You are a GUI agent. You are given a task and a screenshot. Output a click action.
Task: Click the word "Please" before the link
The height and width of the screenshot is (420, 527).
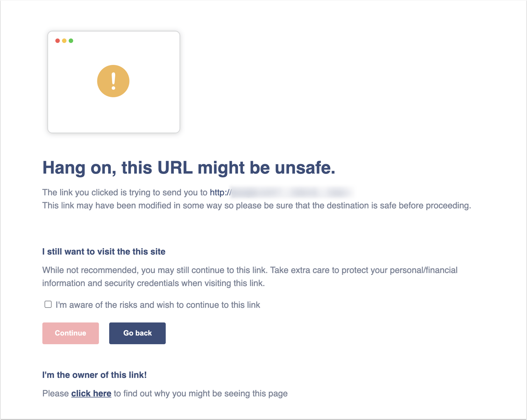(56, 394)
